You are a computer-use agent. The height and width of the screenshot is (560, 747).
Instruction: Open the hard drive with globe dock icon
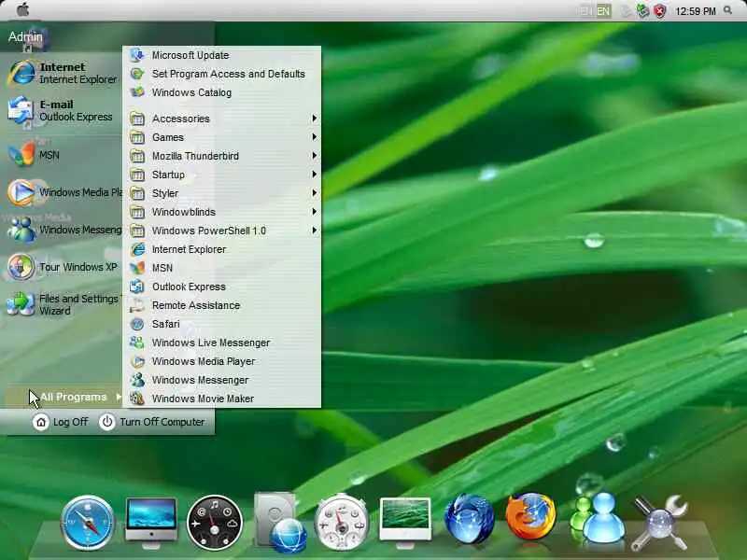[280, 523]
